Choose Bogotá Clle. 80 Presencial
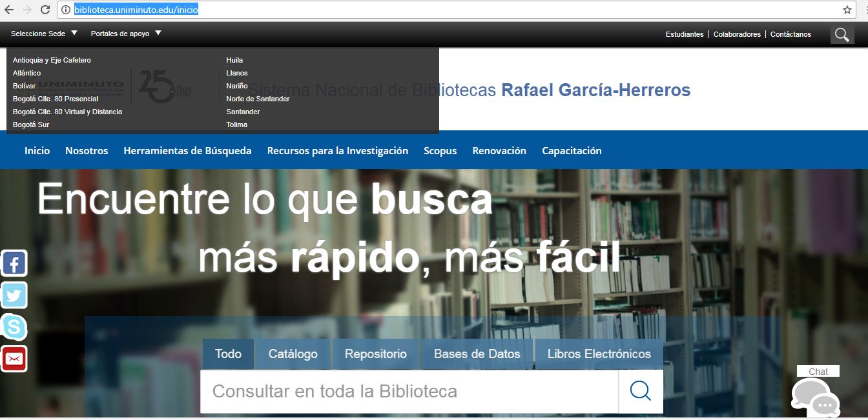 click(56, 99)
